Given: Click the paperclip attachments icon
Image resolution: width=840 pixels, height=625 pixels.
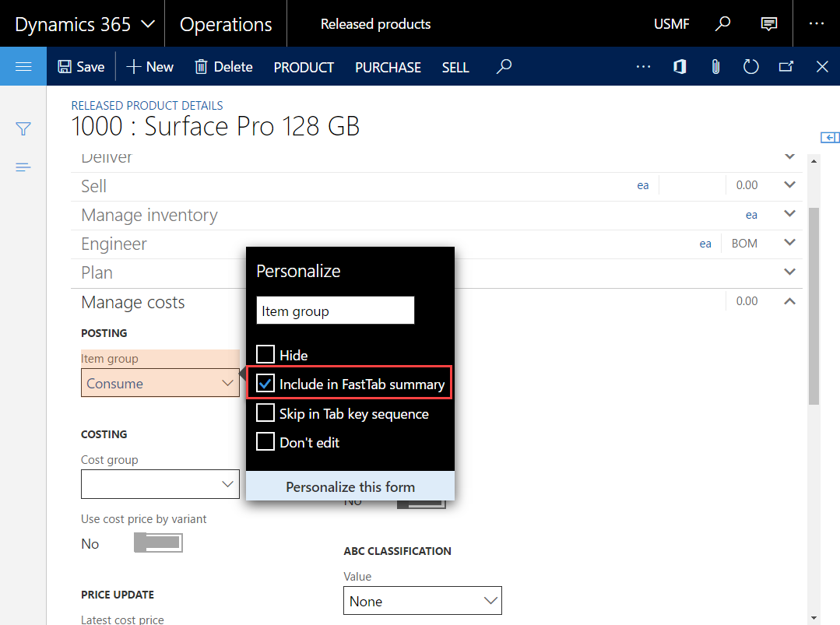Looking at the screenshot, I should tap(715, 67).
